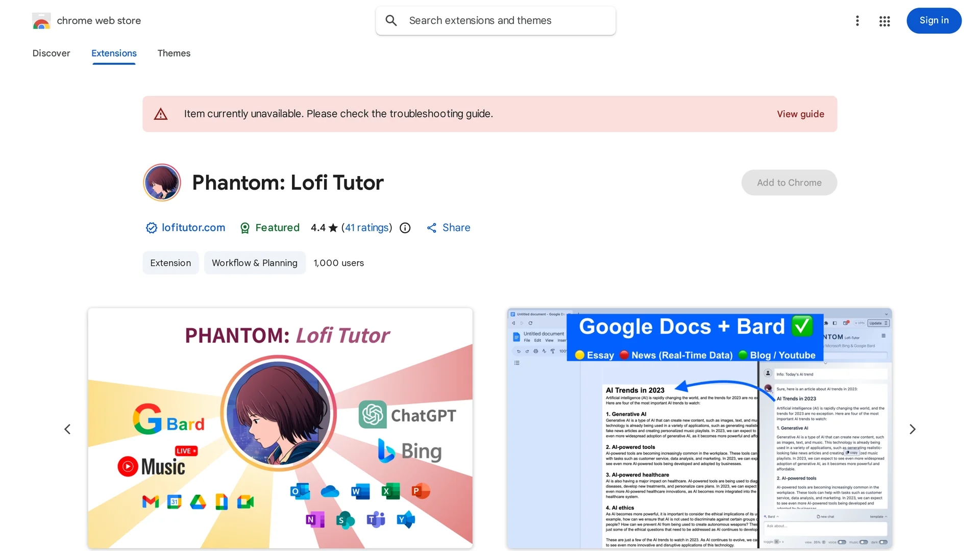
Task: Click the 'Featured' label text
Action: pyautogui.click(x=277, y=228)
